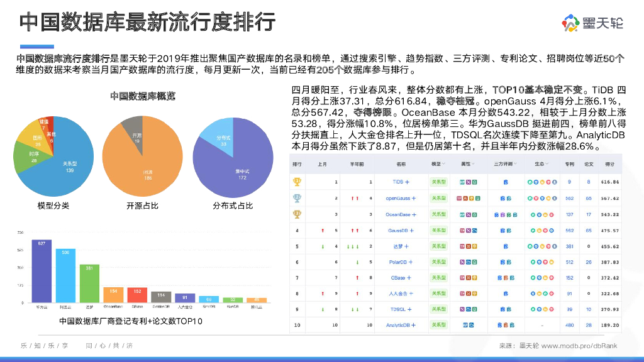Click the plus icon next to TiDB

(407, 182)
